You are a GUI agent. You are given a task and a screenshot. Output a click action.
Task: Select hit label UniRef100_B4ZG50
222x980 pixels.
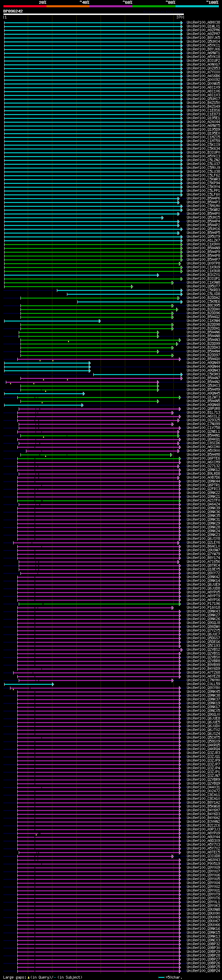point(203,103)
